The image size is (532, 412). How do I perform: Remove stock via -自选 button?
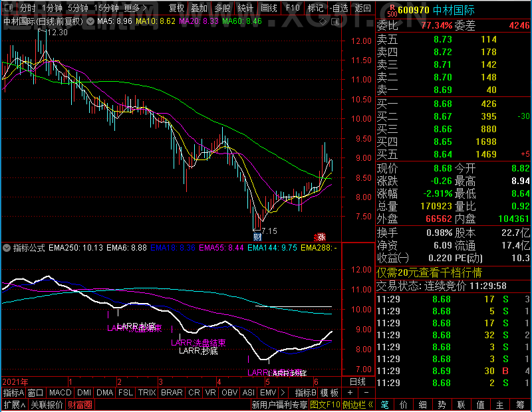pos(339,8)
